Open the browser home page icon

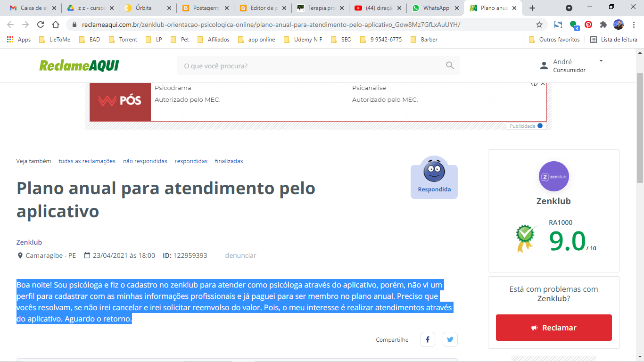tap(56, 25)
